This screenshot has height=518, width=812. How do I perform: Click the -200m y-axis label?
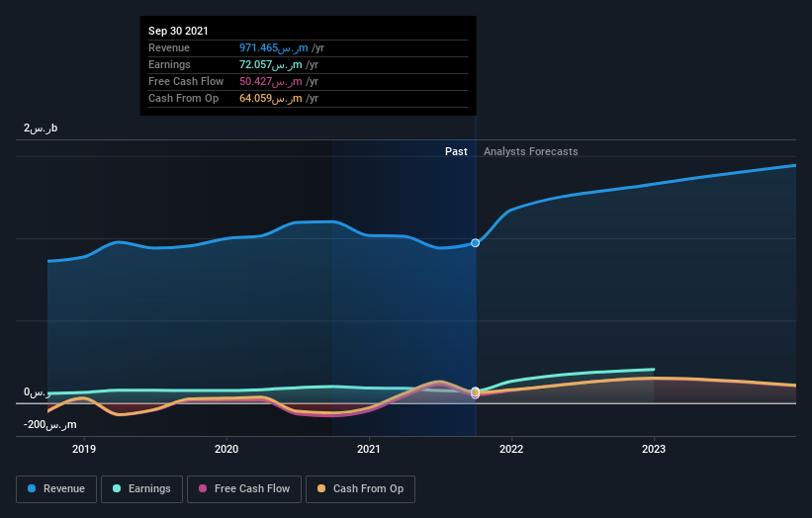[49, 425]
